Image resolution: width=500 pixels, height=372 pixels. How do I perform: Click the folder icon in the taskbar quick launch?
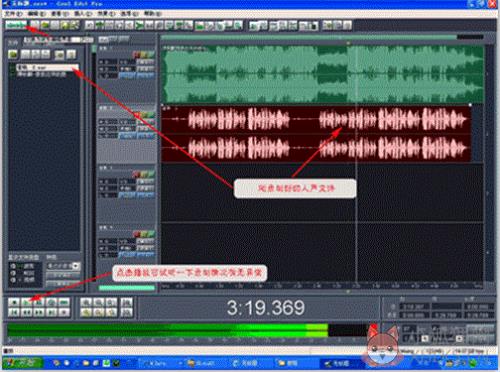(x=86, y=363)
